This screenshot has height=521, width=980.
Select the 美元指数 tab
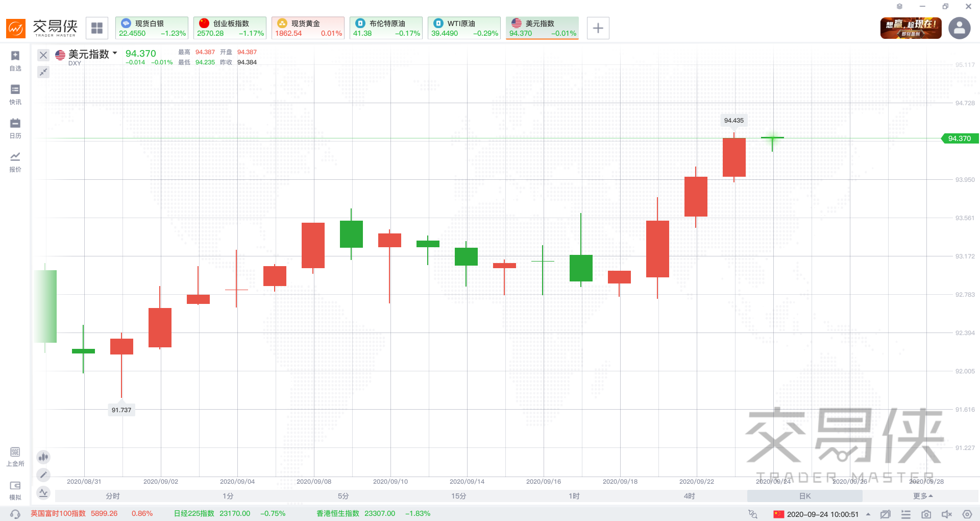coord(542,28)
